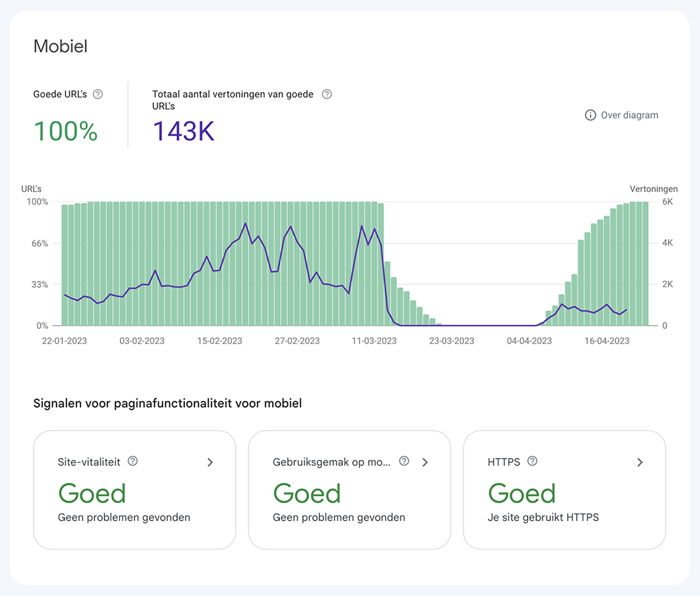Click Je site gebruikt HTTPS text
Screen dimensions: 700x596
(543, 518)
